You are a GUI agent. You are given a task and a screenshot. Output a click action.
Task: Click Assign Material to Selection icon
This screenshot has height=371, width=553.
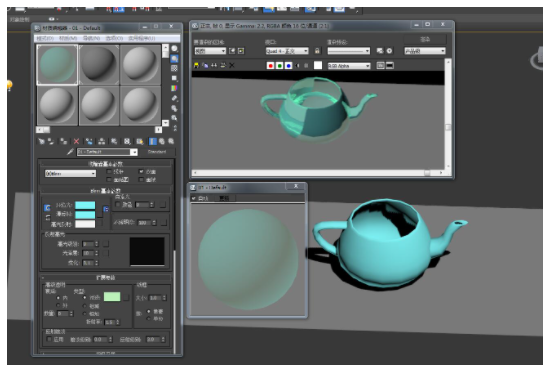point(63,141)
